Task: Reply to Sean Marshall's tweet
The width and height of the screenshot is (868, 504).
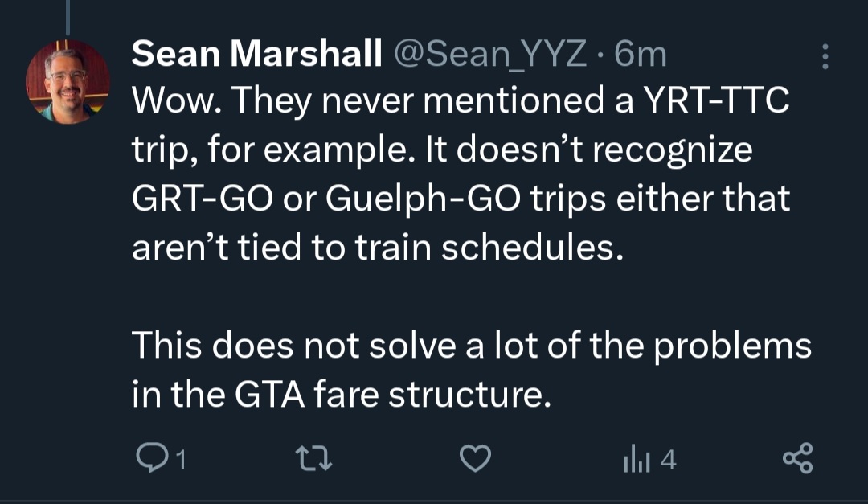Action: 150,459
